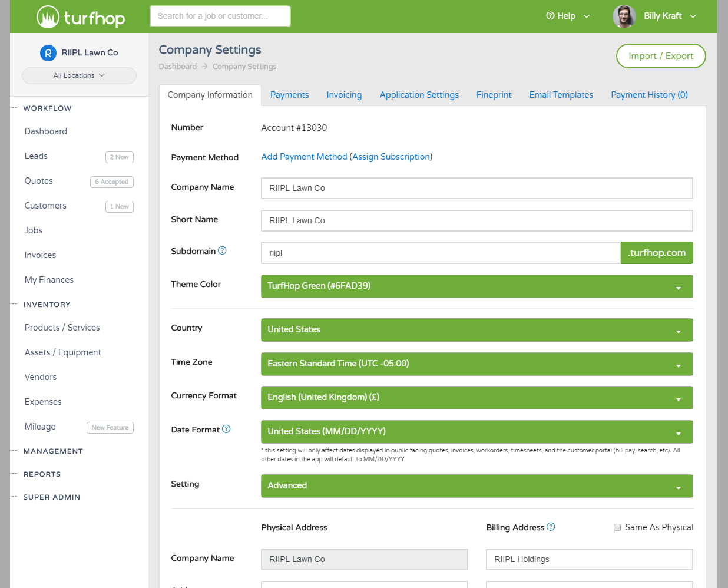Switch to the Email Templates tab
This screenshot has height=588, width=728.
point(561,95)
